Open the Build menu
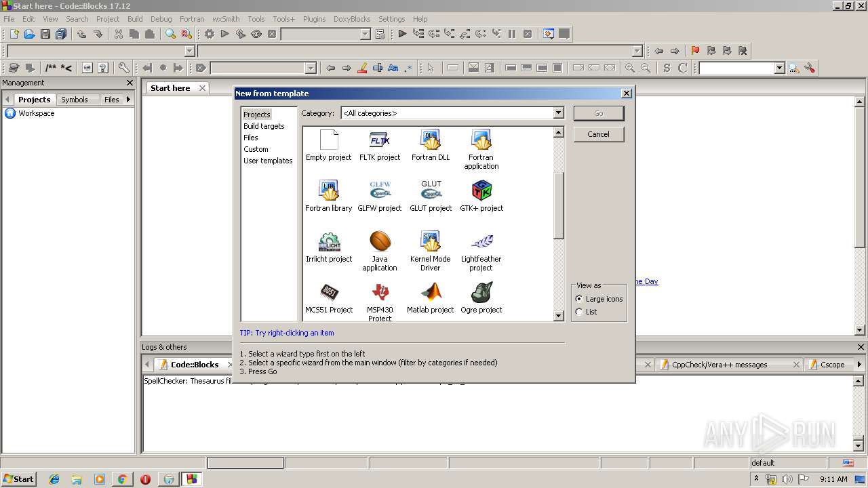868x488 pixels. click(135, 19)
